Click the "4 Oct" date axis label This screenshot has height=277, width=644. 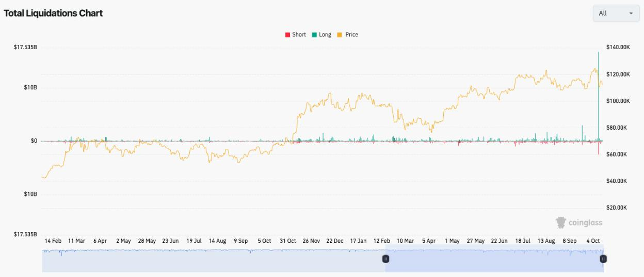pyautogui.click(x=593, y=241)
